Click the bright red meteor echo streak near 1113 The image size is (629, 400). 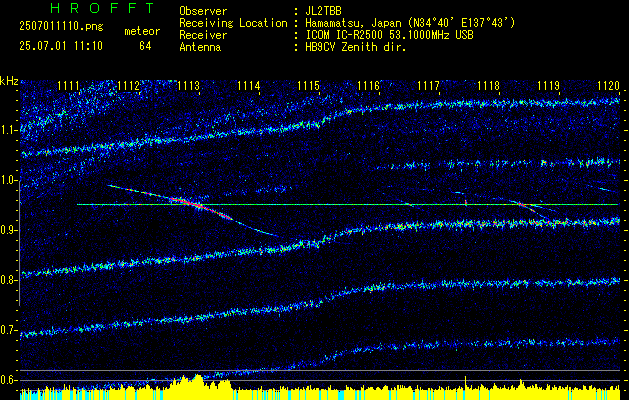(x=193, y=203)
